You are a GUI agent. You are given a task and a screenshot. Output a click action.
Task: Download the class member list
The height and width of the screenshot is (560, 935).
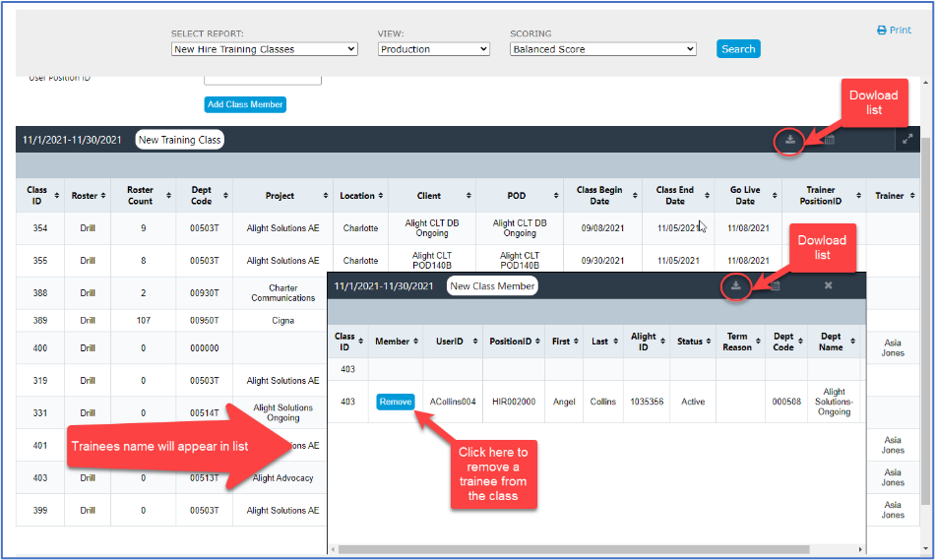(x=734, y=285)
